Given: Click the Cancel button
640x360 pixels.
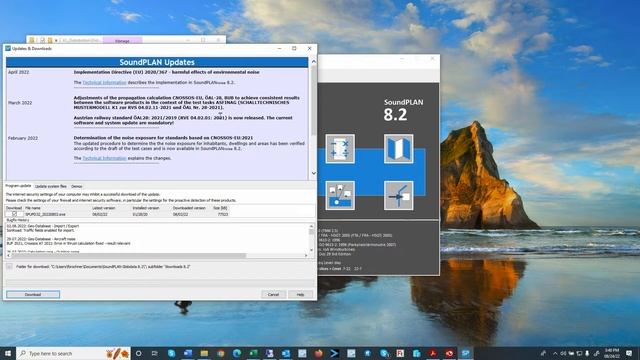Looking at the screenshot, I should [273, 294].
